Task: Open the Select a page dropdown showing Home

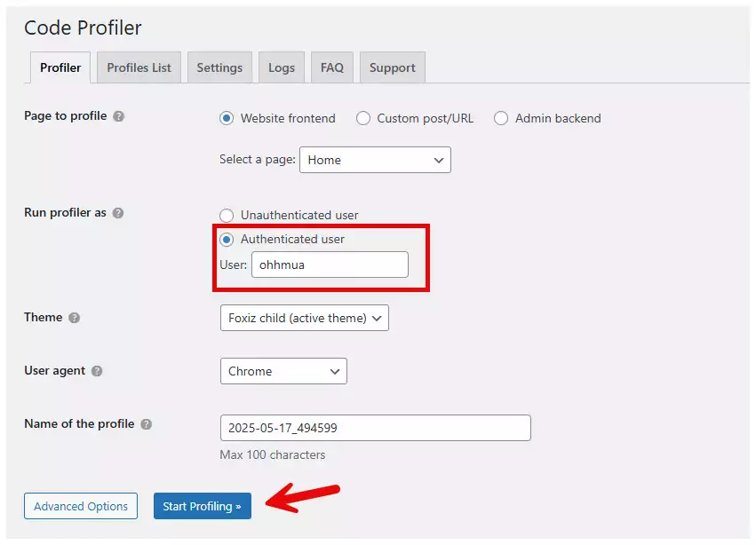Action: point(375,160)
